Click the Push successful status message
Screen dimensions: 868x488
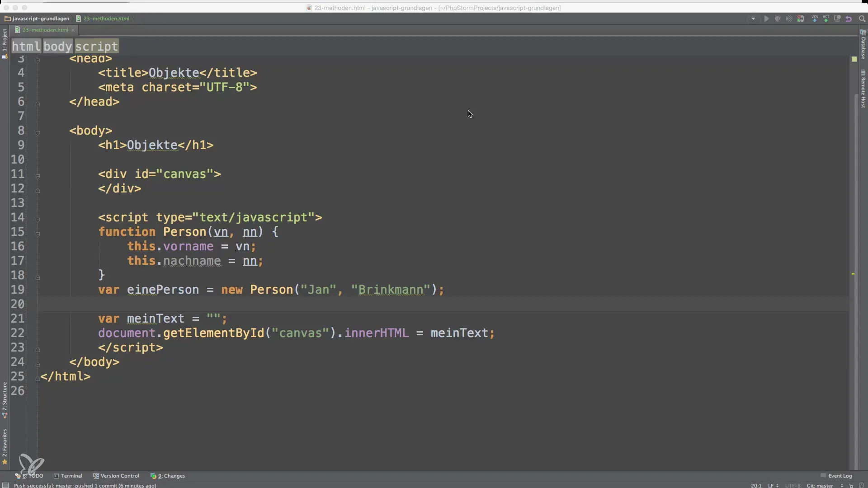[x=85, y=485]
